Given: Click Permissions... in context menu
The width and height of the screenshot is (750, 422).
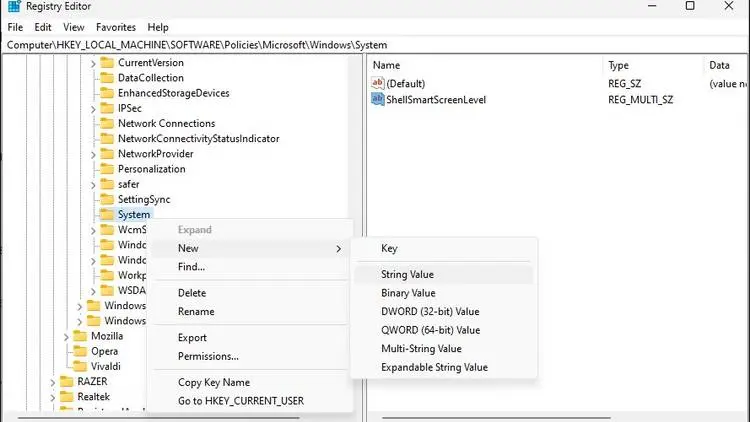Looking at the screenshot, I should click(208, 356).
